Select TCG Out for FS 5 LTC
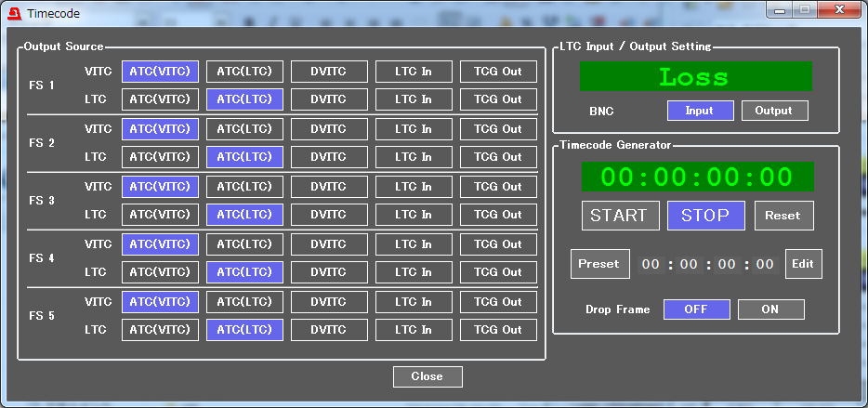 498,330
